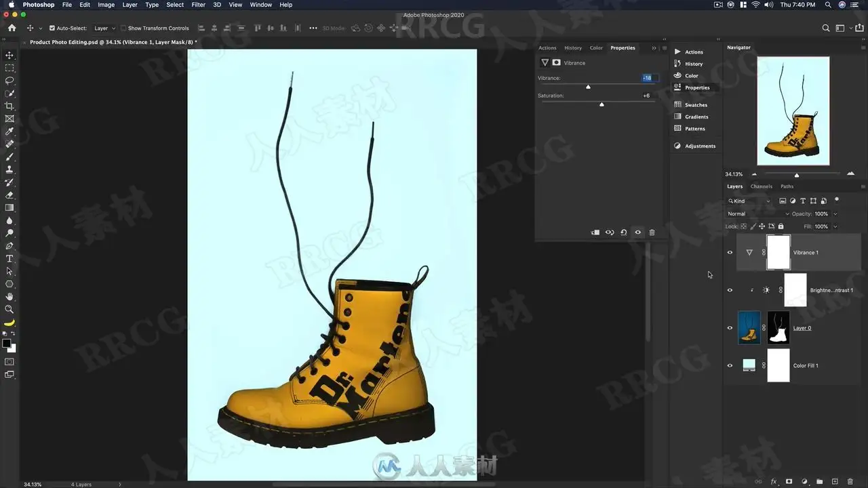The width and height of the screenshot is (868, 488).
Task: Select the Lasso tool
Action: tap(9, 81)
